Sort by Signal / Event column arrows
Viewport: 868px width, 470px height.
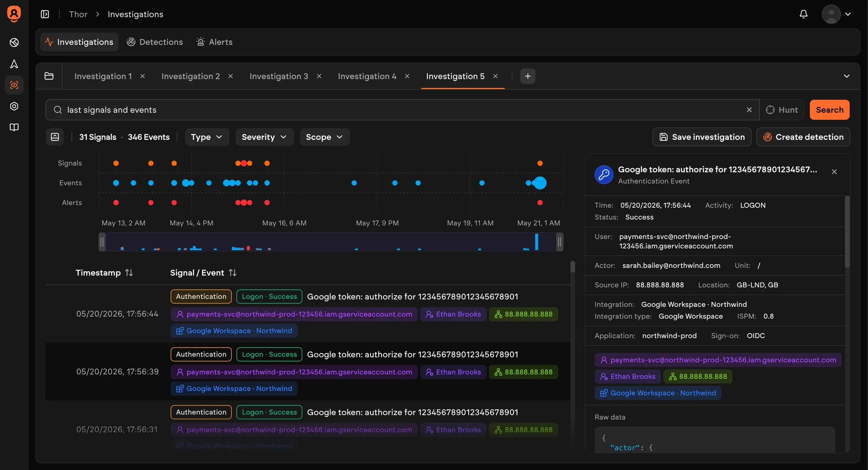(233, 273)
